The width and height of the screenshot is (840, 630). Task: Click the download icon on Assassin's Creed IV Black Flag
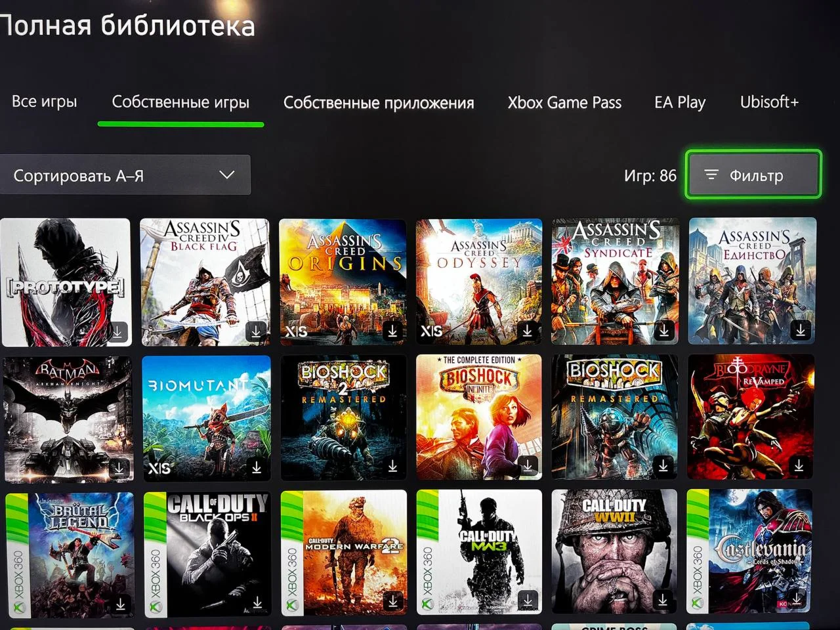coord(256,332)
